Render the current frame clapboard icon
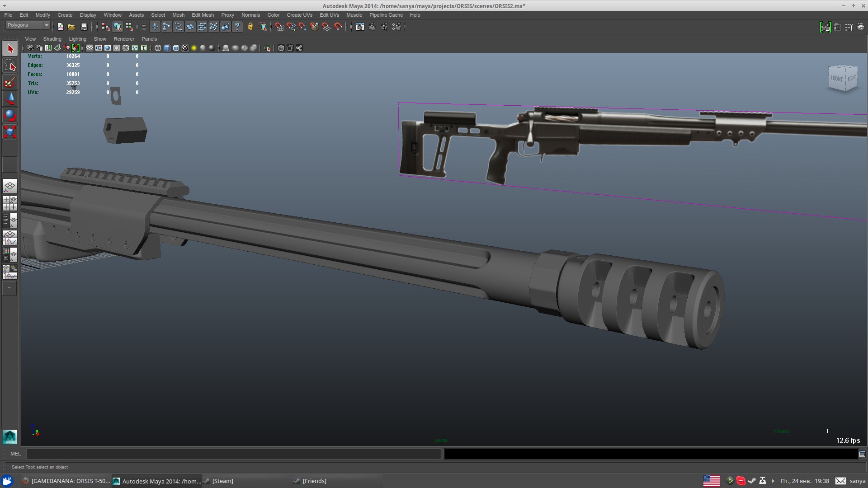The height and width of the screenshot is (488, 868). click(372, 27)
